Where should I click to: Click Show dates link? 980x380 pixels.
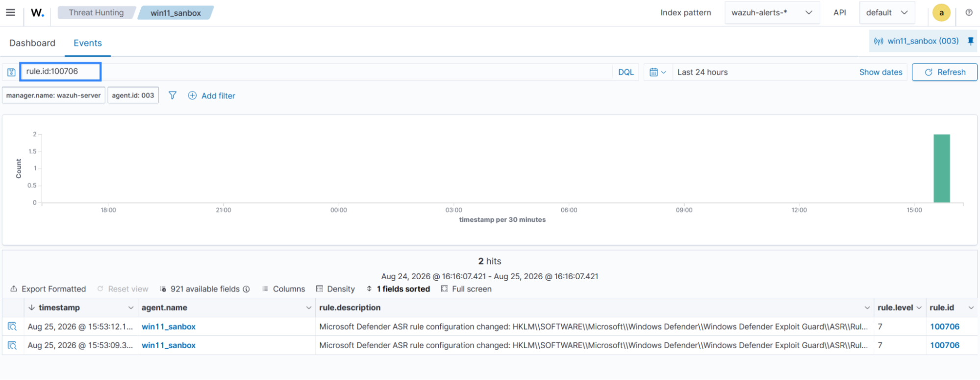(x=880, y=72)
